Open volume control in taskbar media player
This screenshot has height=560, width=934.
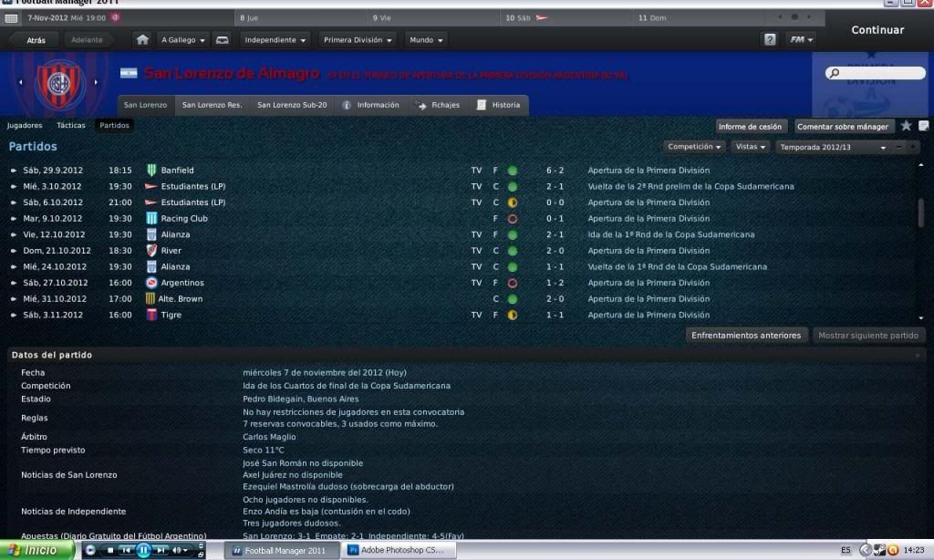tap(180, 551)
